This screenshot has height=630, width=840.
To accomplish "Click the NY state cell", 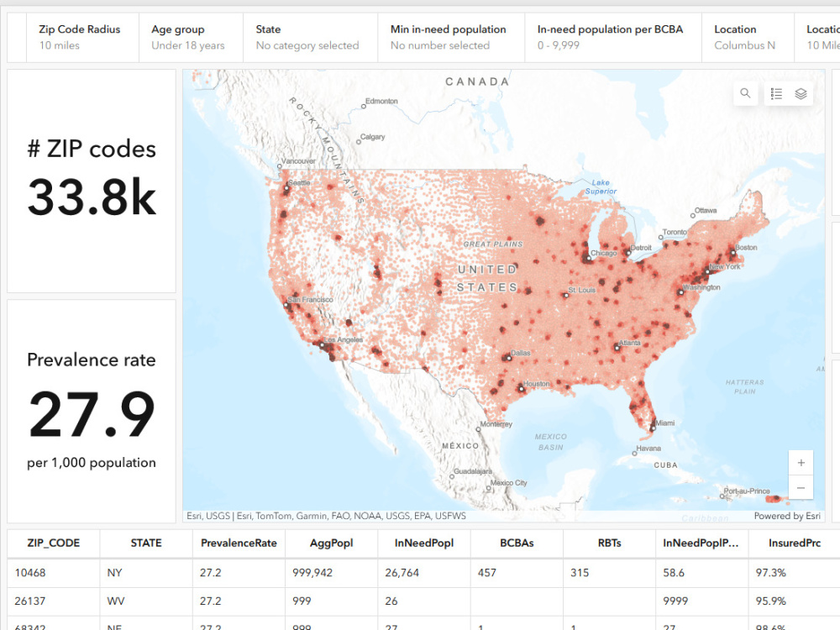I will (146, 573).
